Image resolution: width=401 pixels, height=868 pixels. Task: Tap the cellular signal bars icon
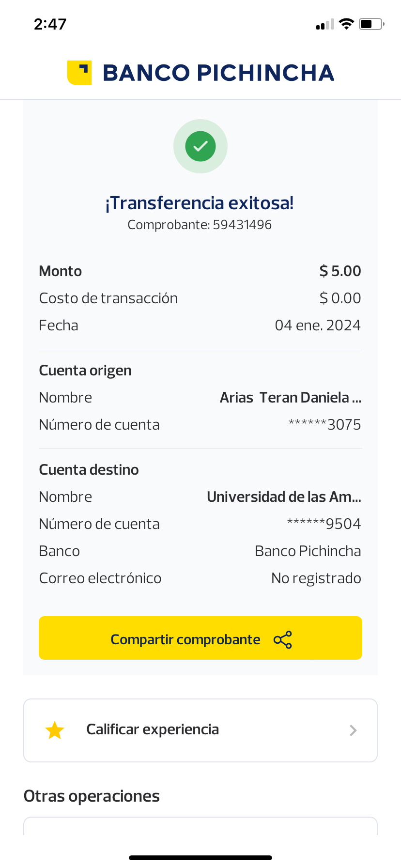325,25
